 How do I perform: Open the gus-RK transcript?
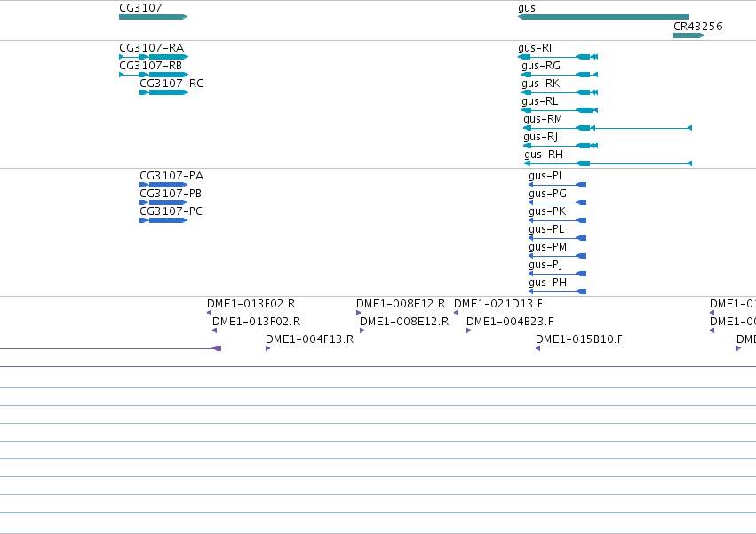560,92
